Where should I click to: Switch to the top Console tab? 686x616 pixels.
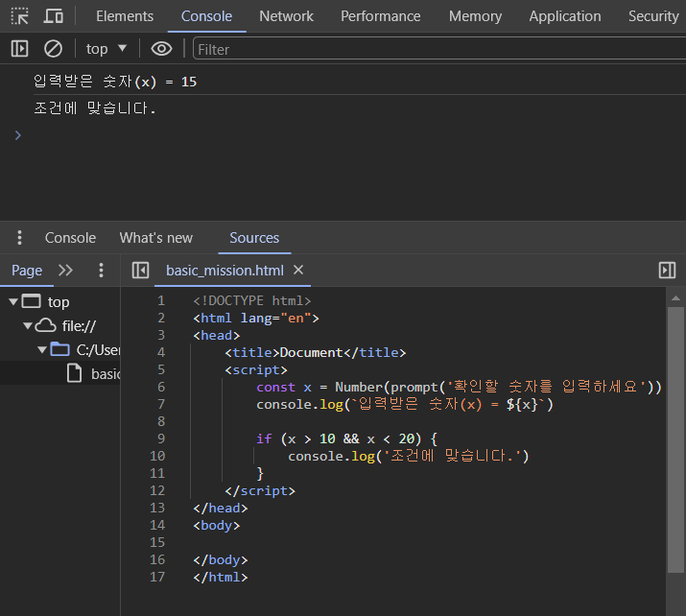click(206, 16)
